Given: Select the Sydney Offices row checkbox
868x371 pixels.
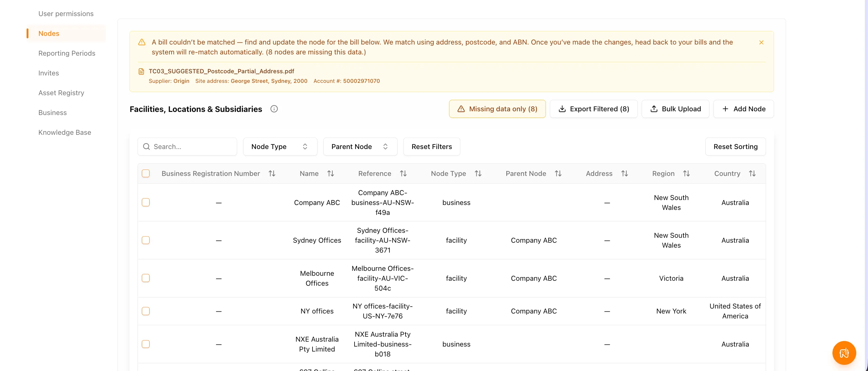Looking at the screenshot, I should click(x=146, y=240).
